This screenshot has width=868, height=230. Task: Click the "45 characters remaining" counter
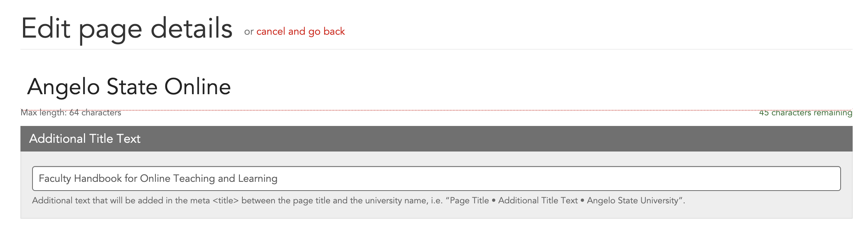coord(805,113)
